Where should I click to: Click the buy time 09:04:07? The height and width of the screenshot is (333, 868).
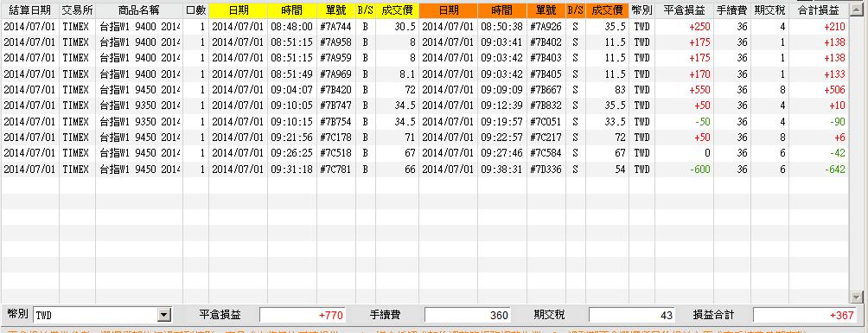tap(291, 89)
